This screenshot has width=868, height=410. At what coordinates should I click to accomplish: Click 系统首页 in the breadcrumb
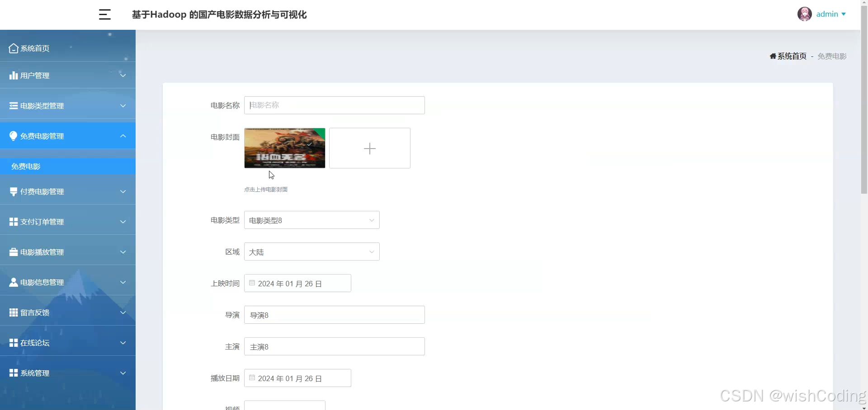pyautogui.click(x=792, y=56)
